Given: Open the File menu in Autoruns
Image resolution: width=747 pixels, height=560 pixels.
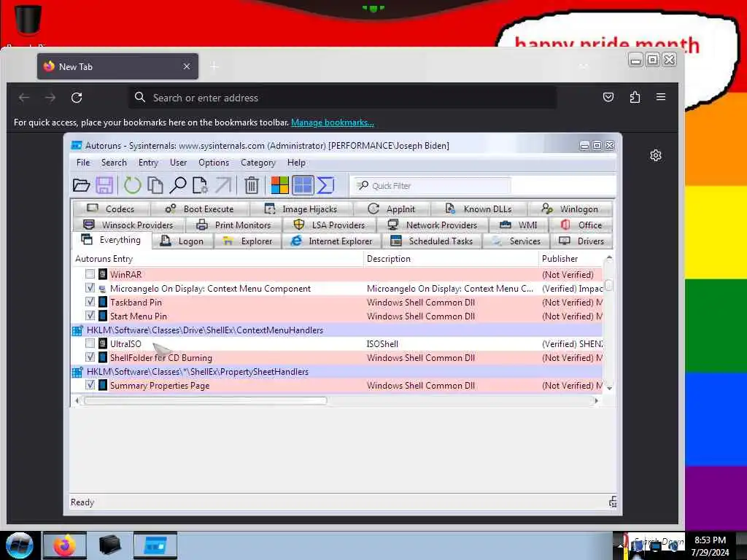Looking at the screenshot, I should click(x=83, y=163).
